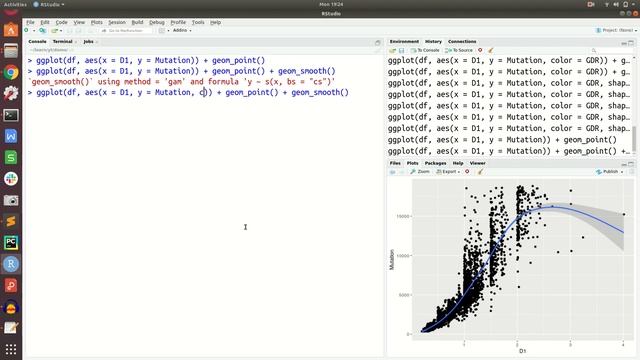Click the Save History icon
This screenshot has height=360, width=640.
coord(402,51)
